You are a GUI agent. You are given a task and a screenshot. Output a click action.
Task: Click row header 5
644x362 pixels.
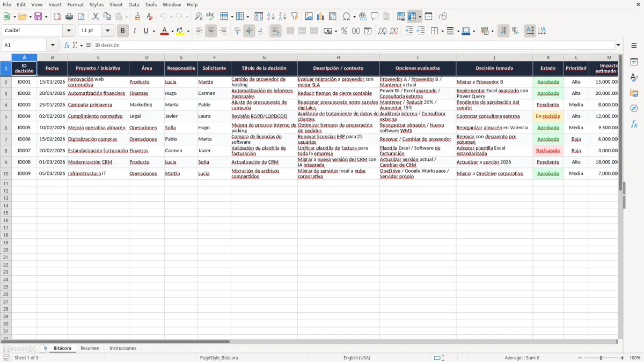[x=6, y=116]
